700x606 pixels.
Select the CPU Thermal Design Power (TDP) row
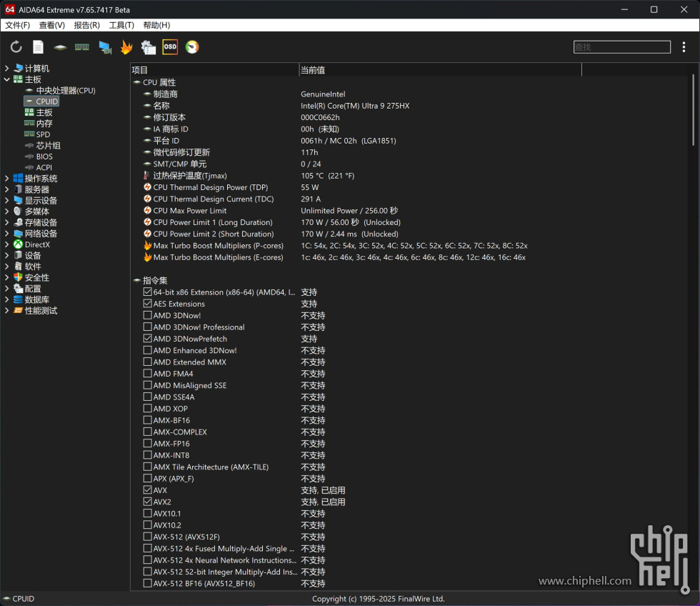pyautogui.click(x=356, y=187)
